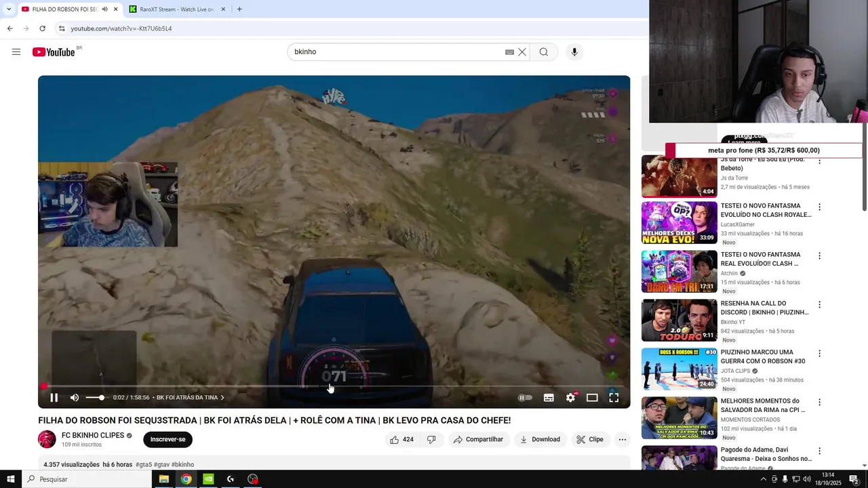868x488 pixels.
Task: Seek on the video progress bar
Action: (x=334, y=386)
